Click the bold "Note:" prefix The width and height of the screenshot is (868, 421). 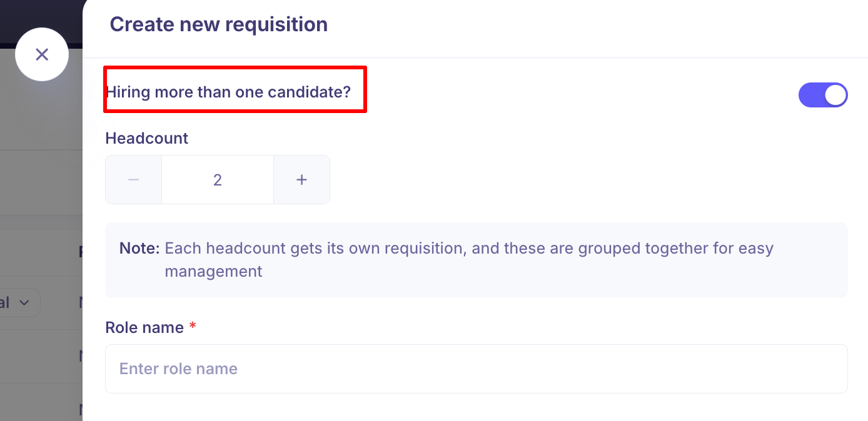(140, 248)
